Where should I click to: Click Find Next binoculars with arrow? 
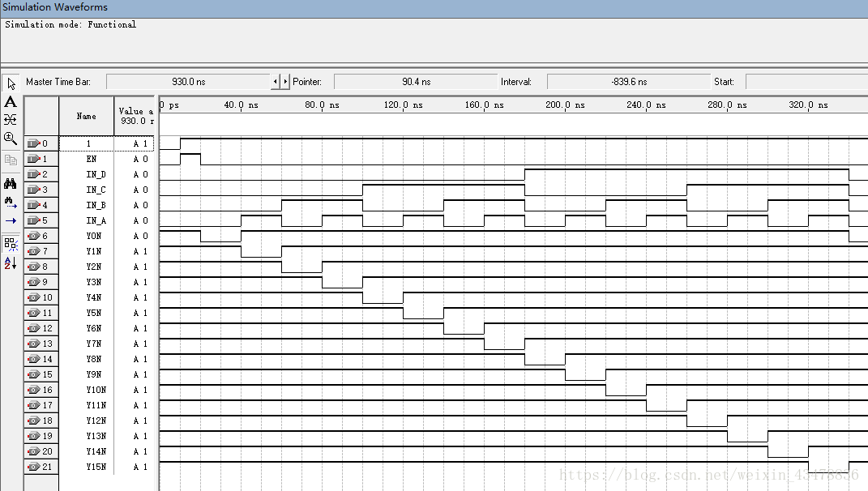(11, 202)
